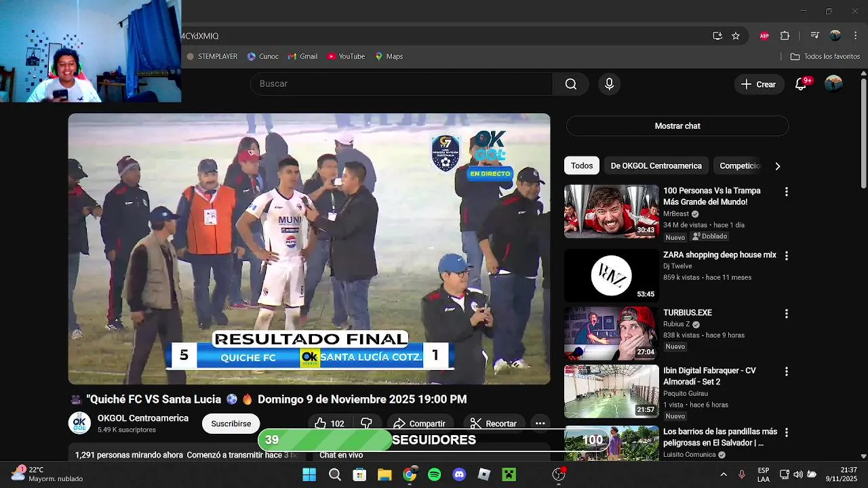868x488 pixels.
Task: Click Mostrar chat button
Action: tap(677, 126)
